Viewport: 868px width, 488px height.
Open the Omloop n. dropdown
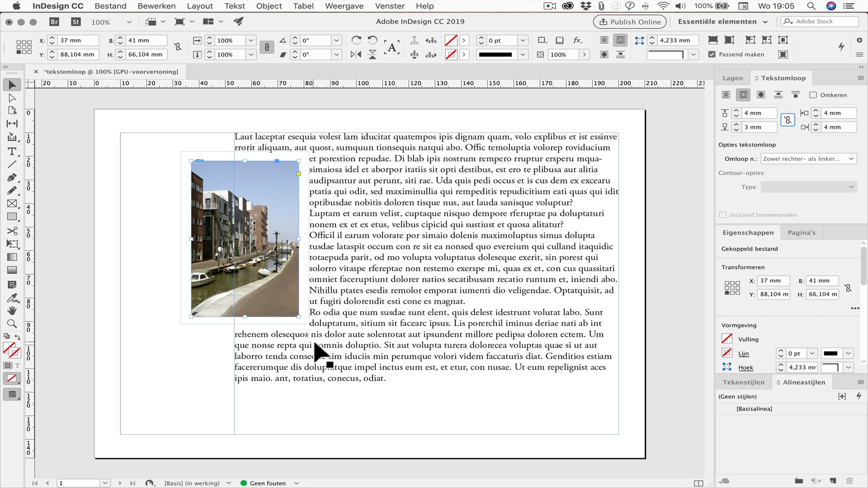point(809,159)
